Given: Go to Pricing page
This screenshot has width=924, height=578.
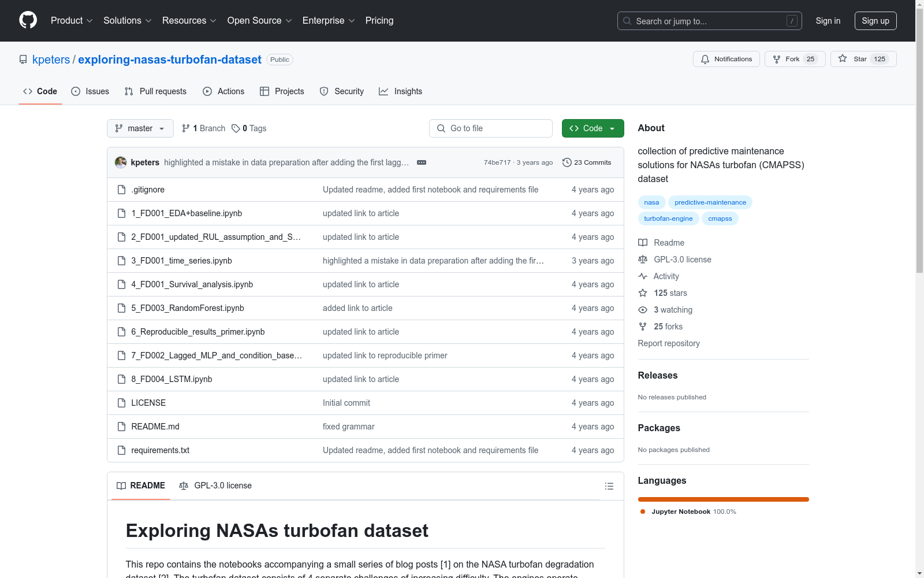Looking at the screenshot, I should click(379, 20).
